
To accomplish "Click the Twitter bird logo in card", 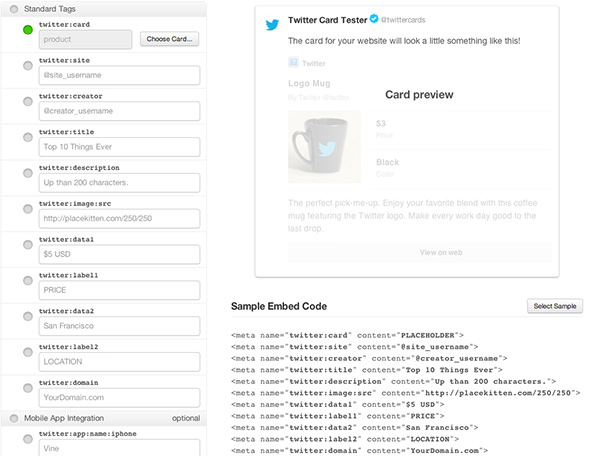I will [x=271, y=24].
